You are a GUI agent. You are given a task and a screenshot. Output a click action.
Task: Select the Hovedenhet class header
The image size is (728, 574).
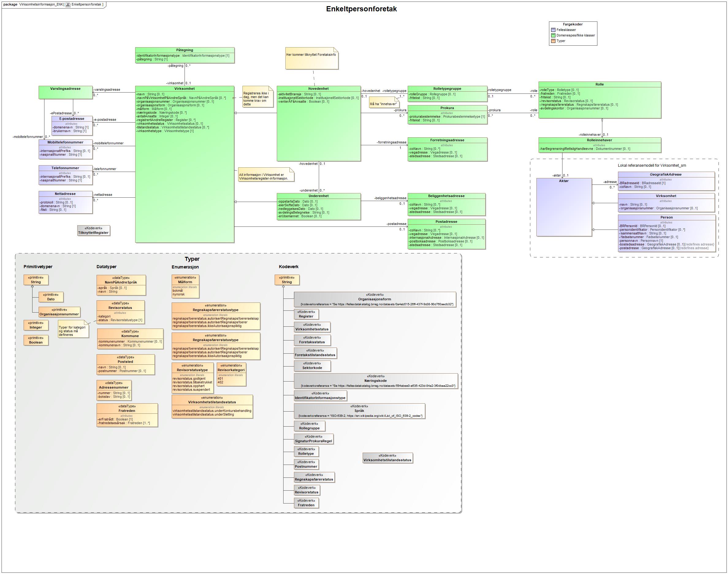coord(318,89)
